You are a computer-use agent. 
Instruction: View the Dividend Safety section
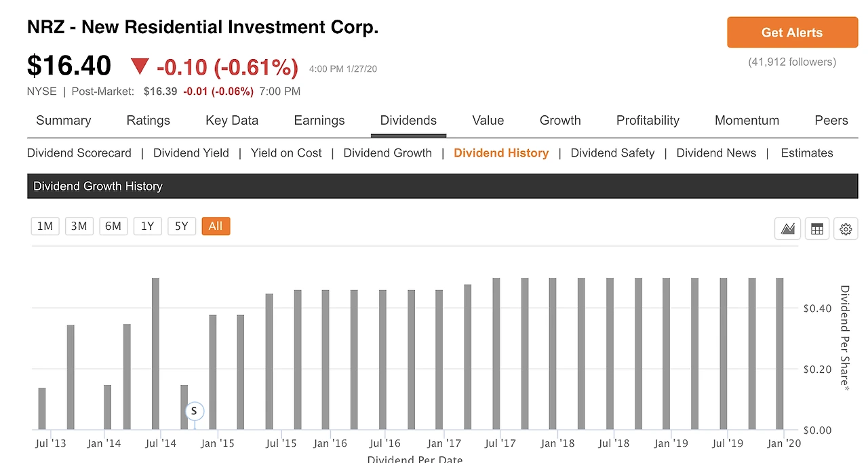(x=612, y=153)
